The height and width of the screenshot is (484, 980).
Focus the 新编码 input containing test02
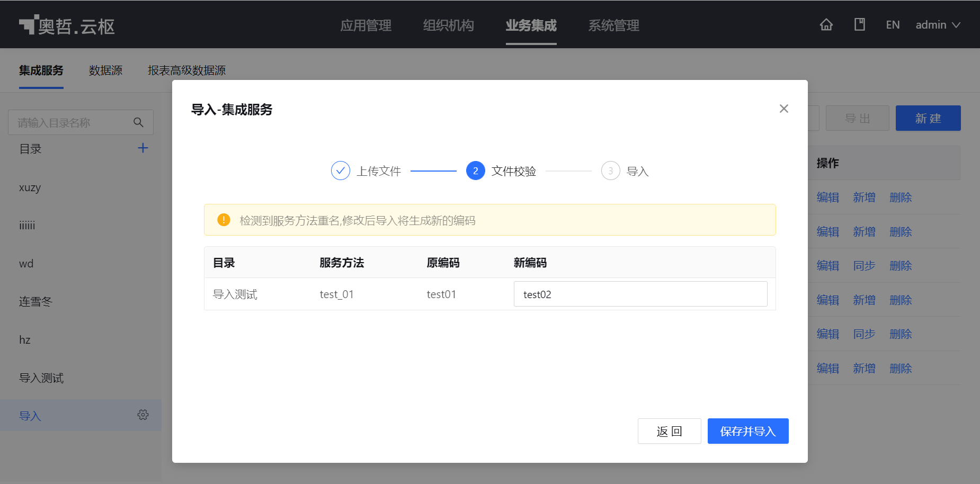pos(640,294)
